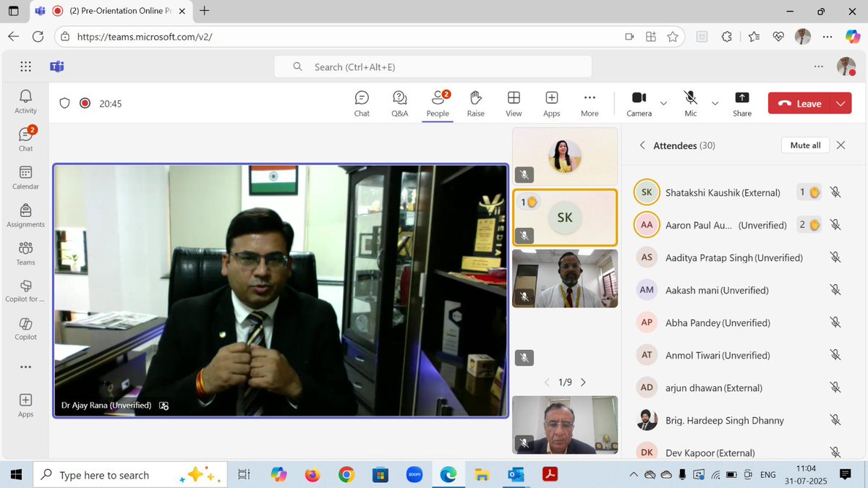Expand the Camera options dropdown arrow

click(x=663, y=103)
